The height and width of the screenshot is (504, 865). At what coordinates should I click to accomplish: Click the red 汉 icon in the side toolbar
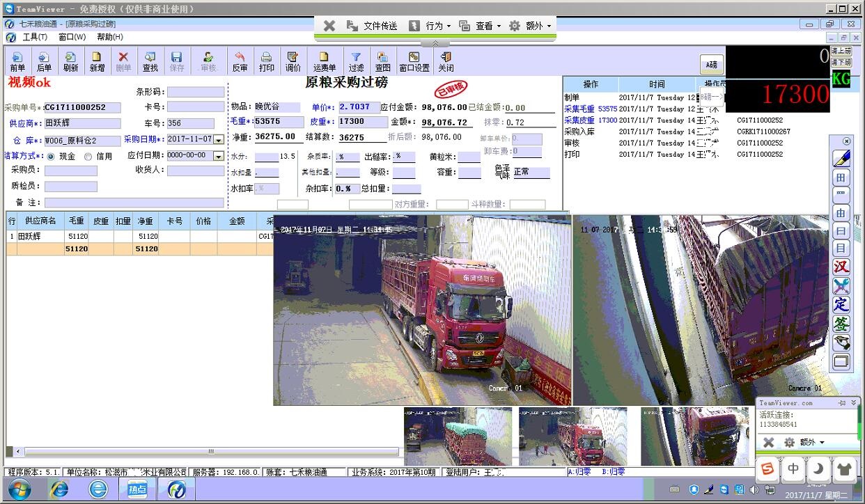tap(841, 267)
